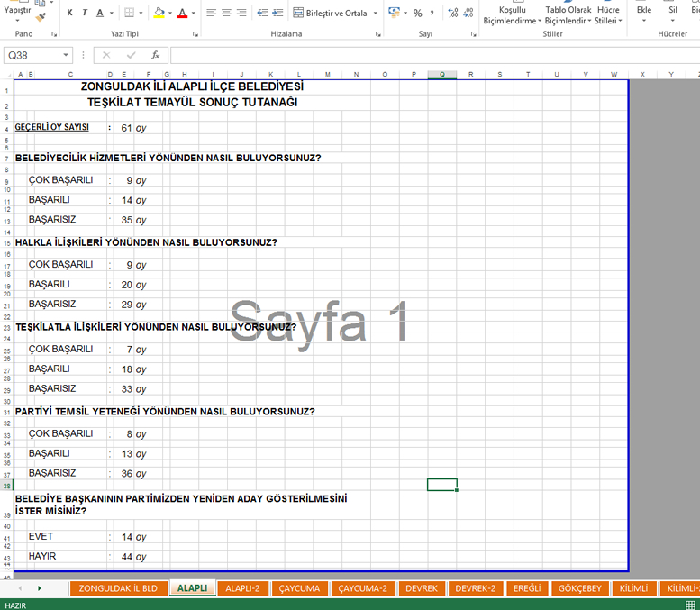The height and width of the screenshot is (610, 700).
Task: Switch to ÇAYCUMA-2 sheet tab
Action: point(363,588)
